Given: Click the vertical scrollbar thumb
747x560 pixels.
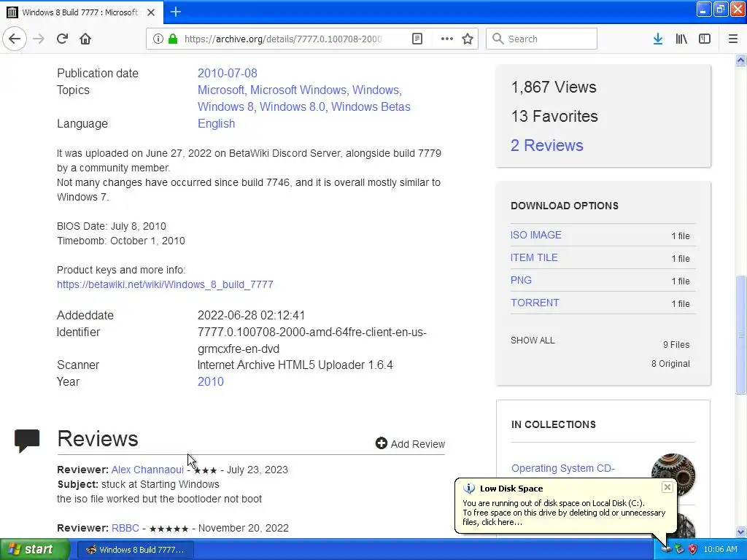Looking at the screenshot, I should tap(740, 334).
